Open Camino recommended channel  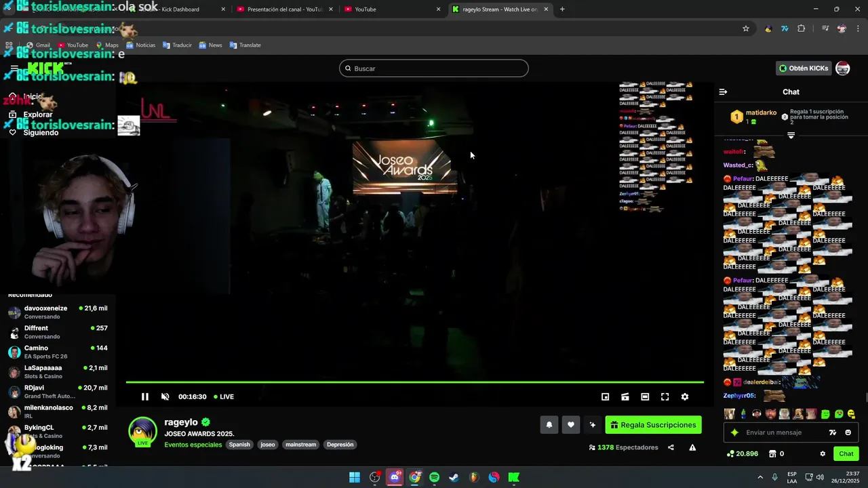pos(58,352)
